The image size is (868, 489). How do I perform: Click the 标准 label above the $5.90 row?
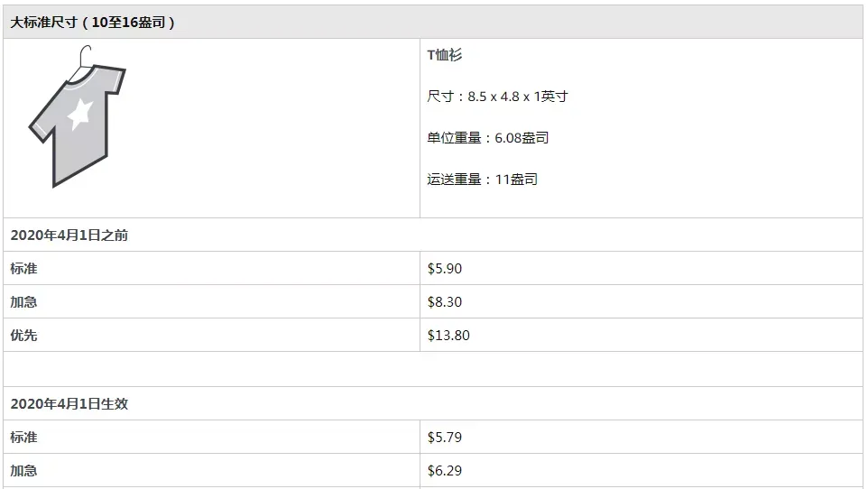(x=23, y=269)
